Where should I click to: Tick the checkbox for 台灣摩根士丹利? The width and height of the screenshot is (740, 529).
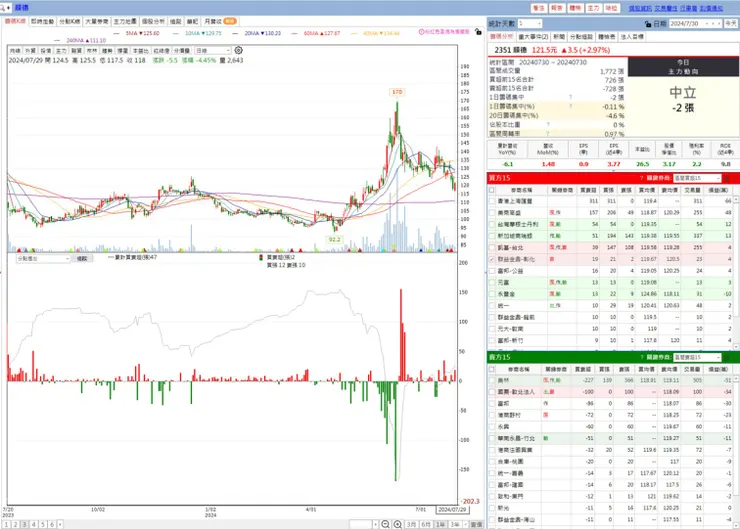(492, 224)
